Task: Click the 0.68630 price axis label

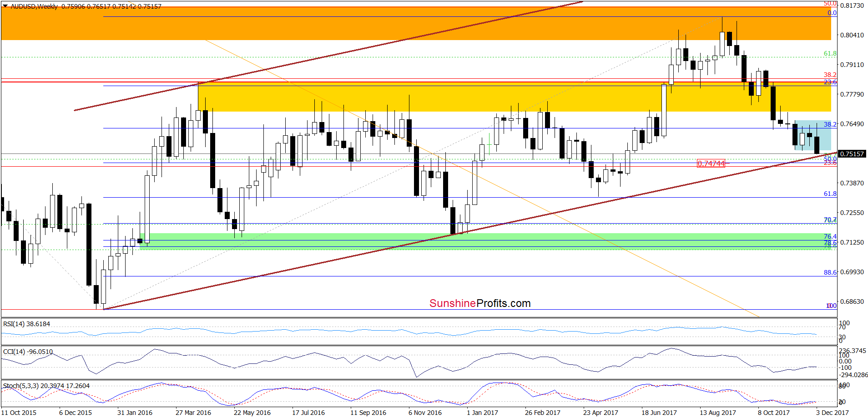Action: click(x=852, y=301)
